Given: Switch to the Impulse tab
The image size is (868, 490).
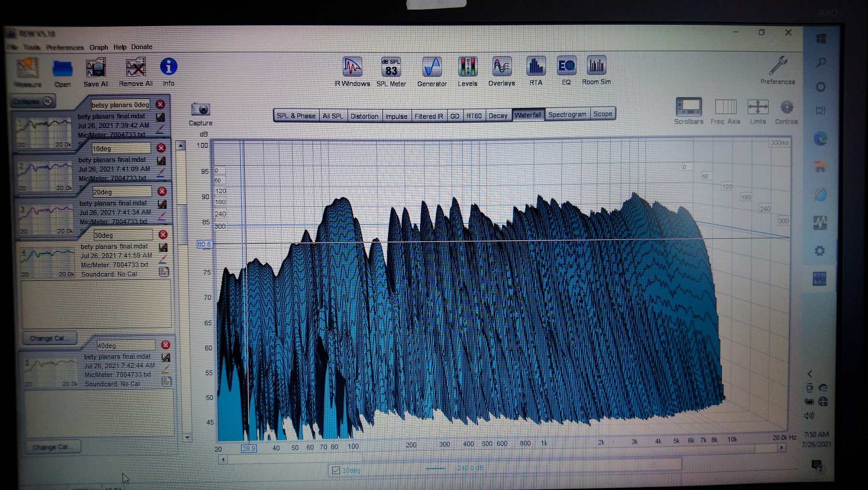Looking at the screenshot, I should coord(396,116).
